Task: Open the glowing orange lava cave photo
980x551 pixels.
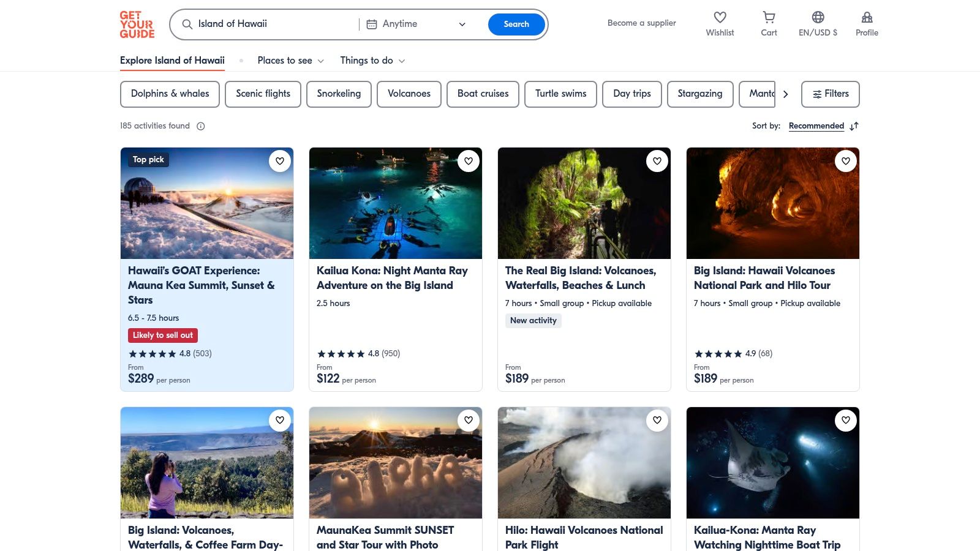Action: tap(773, 203)
